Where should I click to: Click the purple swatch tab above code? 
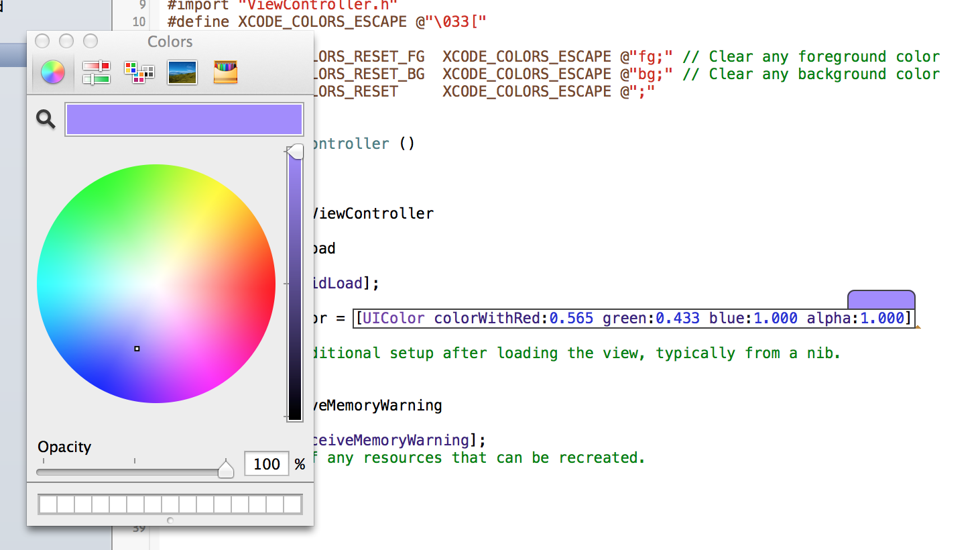click(881, 299)
